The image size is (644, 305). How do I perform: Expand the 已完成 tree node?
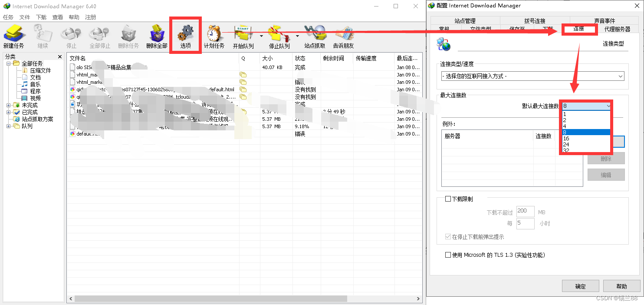9,112
